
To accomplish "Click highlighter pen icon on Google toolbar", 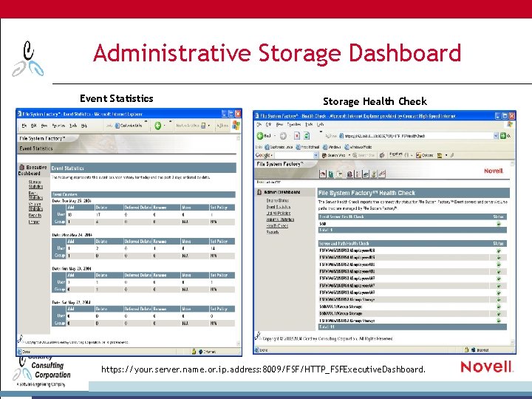I will point(452,155).
